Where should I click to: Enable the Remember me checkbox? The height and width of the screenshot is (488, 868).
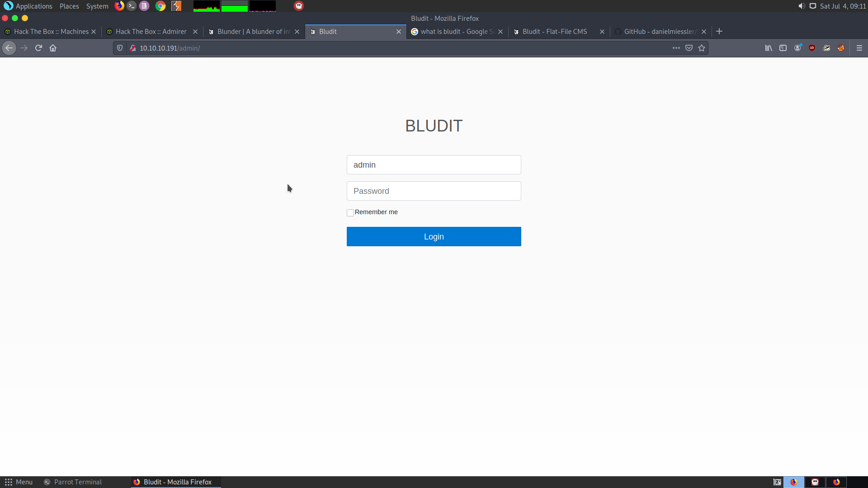350,213
